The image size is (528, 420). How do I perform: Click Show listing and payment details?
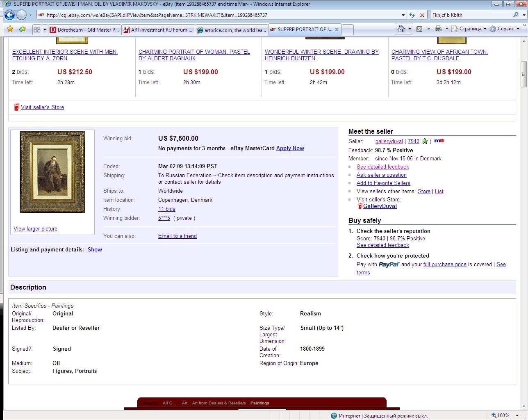[x=95, y=249]
